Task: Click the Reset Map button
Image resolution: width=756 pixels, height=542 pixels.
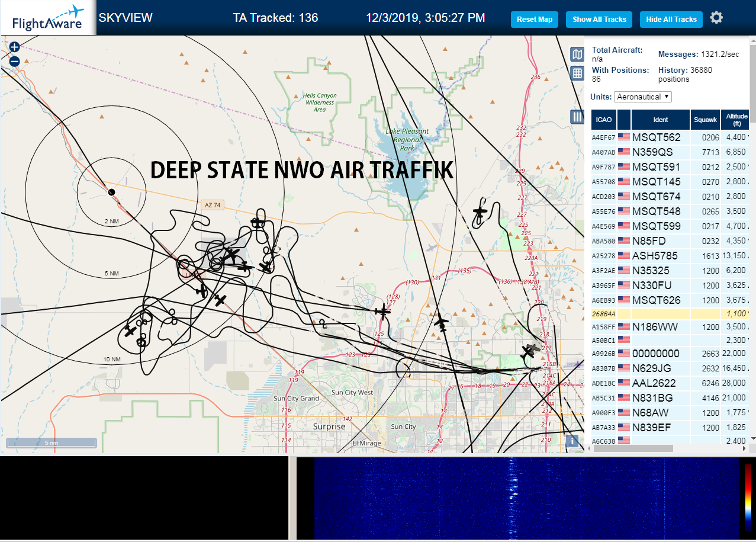Action: [535, 20]
